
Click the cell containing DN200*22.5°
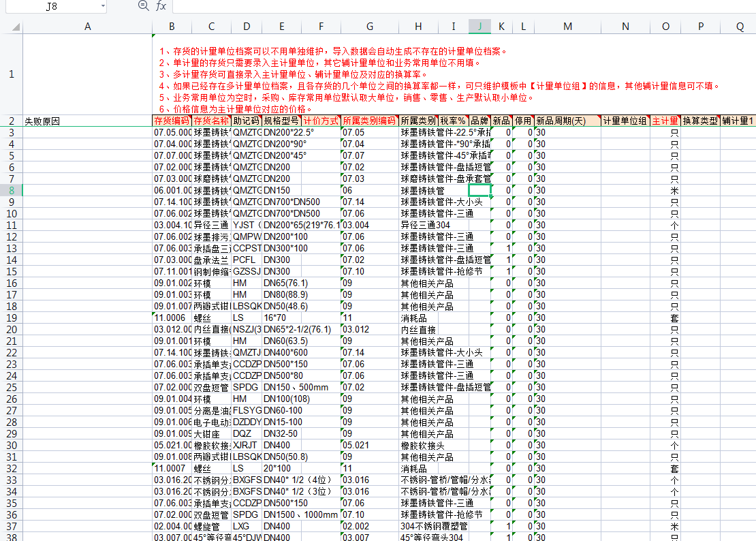[x=281, y=133]
